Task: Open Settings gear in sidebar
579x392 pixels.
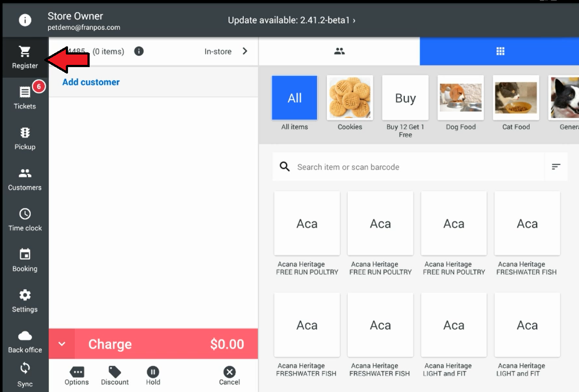Action: [x=25, y=301]
